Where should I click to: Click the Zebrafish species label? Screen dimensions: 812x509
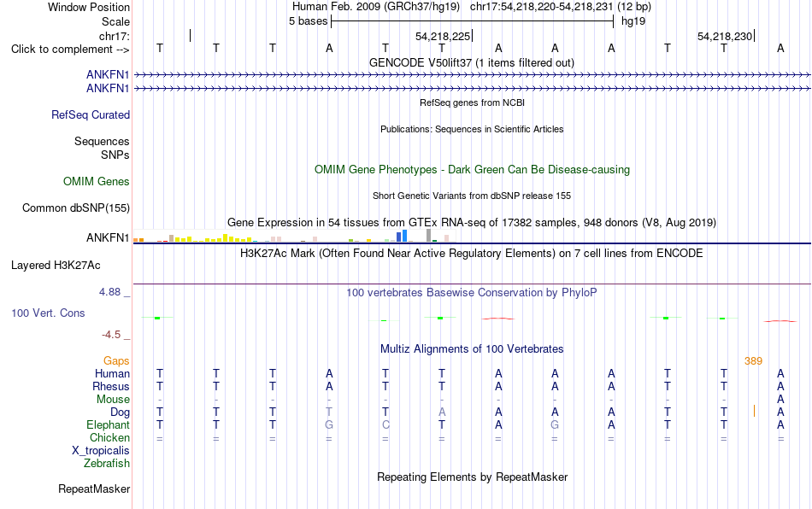click(107, 464)
